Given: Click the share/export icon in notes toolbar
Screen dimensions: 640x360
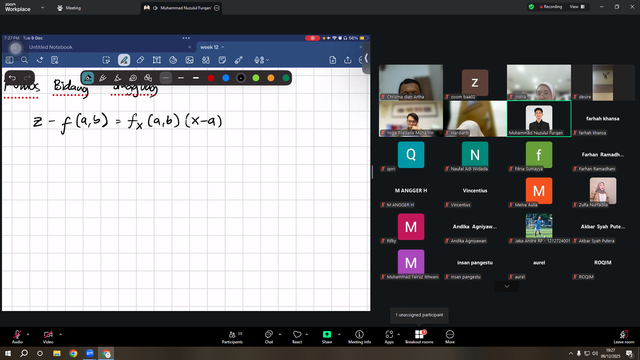Looking at the screenshot, I should 348,60.
